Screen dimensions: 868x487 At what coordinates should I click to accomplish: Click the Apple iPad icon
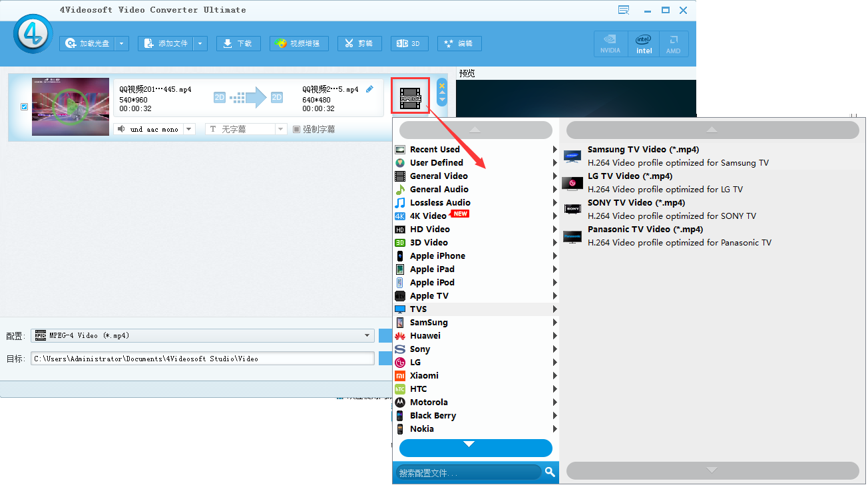tap(400, 269)
